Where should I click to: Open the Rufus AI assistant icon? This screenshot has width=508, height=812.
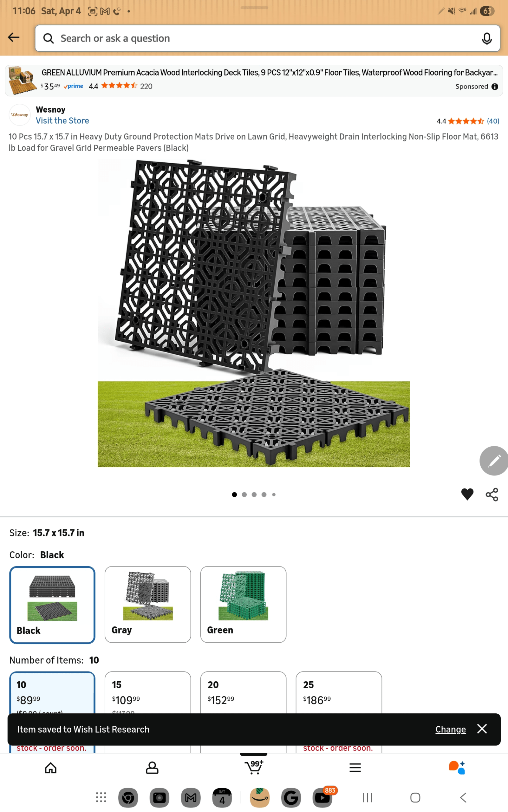click(457, 768)
